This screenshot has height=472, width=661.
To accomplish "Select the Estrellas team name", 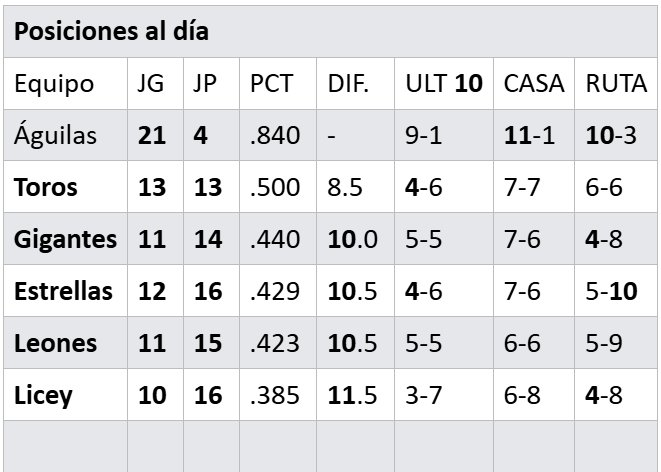I will point(63,291).
